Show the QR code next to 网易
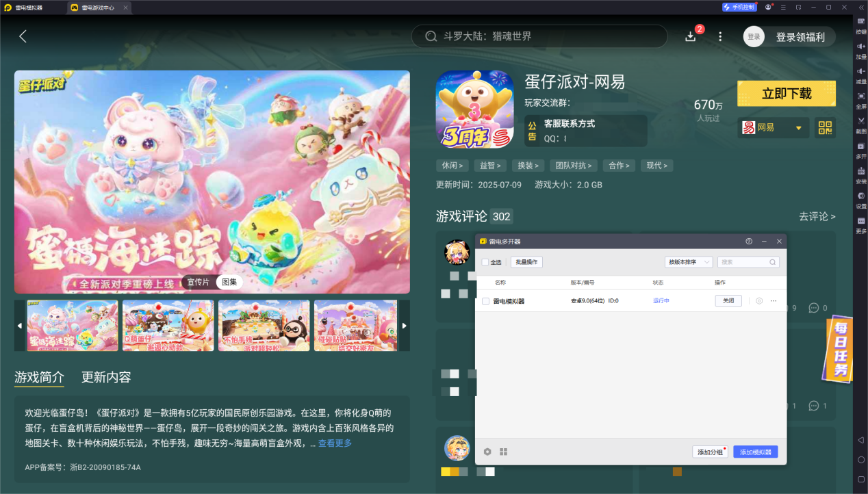The height and width of the screenshot is (494, 868). click(826, 127)
